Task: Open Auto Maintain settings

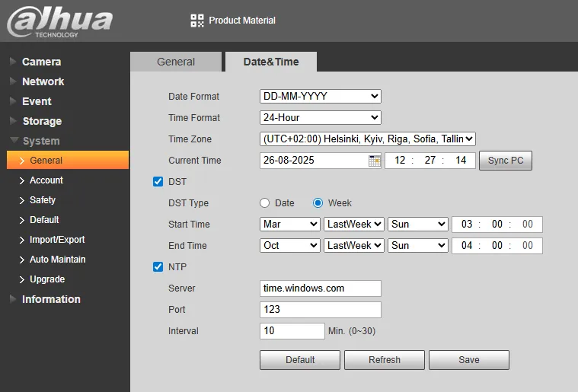Action: pyautogui.click(x=58, y=260)
